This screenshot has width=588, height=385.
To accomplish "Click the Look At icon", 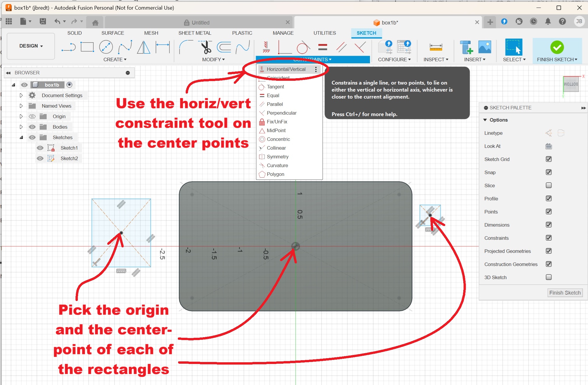I will click(x=548, y=146).
